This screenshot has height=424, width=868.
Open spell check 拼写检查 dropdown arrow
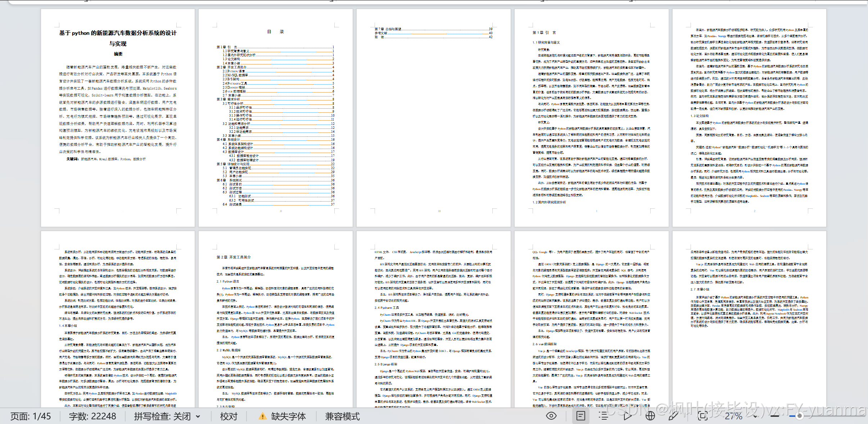click(x=198, y=416)
